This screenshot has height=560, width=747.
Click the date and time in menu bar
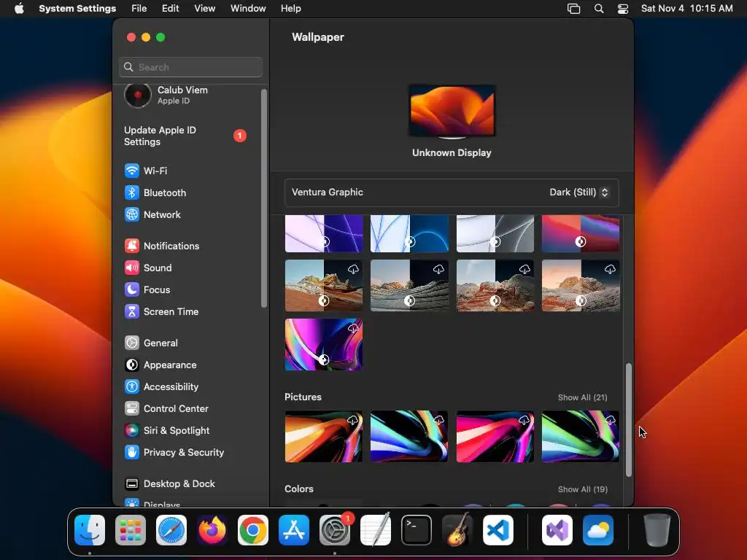(686, 9)
